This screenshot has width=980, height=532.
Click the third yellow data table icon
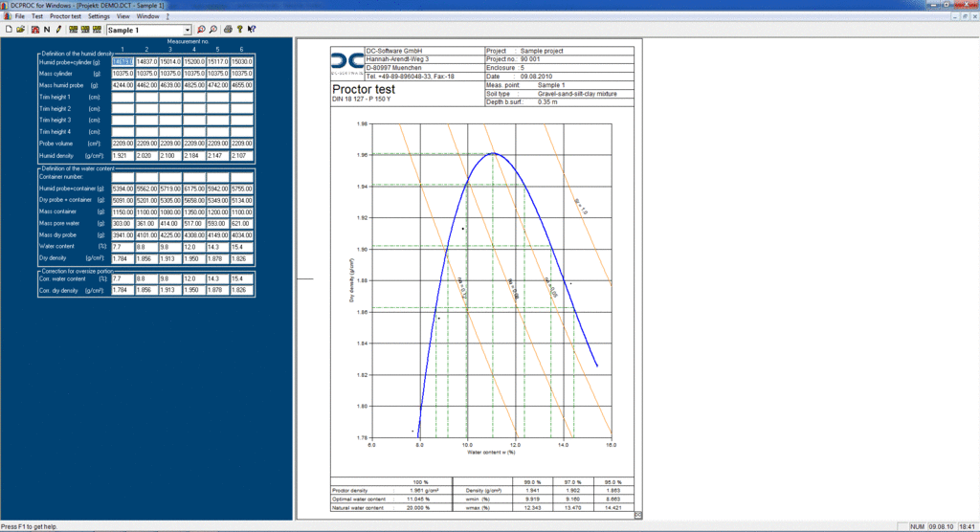tap(97, 30)
